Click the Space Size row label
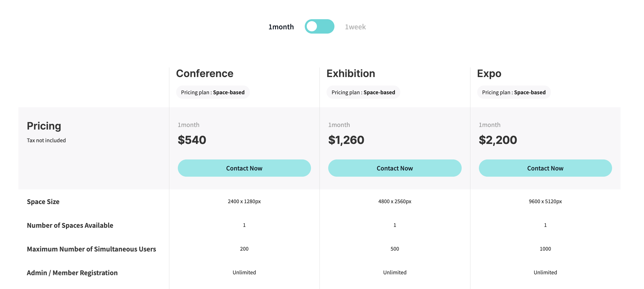Image resolution: width=644 pixels, height=289 pixels. (43, 202)
